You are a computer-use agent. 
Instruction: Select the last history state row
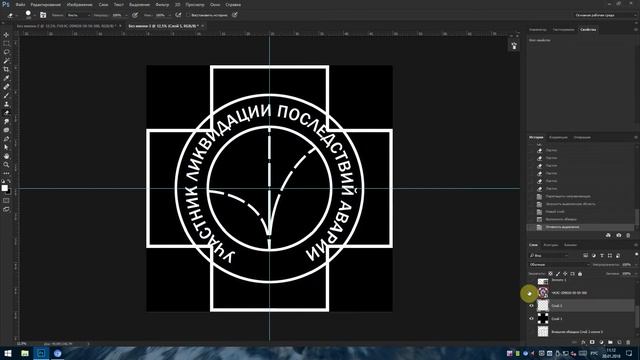[x=580, y=227]
